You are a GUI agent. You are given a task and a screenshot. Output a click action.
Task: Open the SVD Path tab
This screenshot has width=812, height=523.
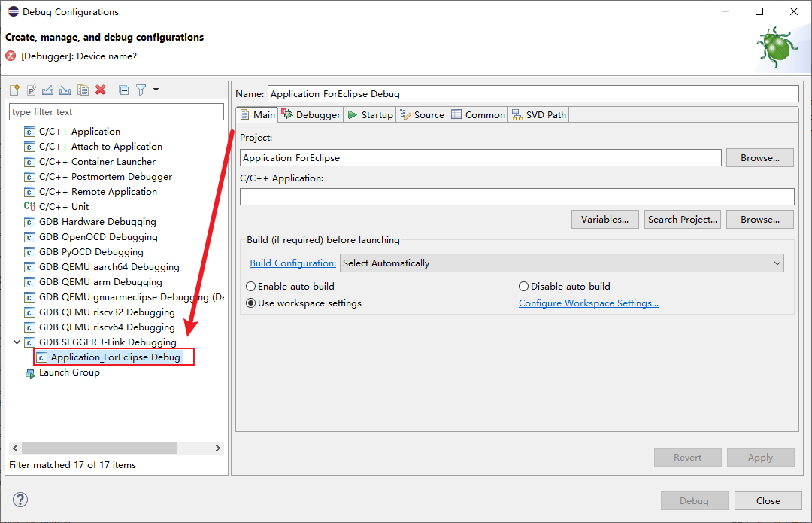pyautogui.click(x=539, y=114)
